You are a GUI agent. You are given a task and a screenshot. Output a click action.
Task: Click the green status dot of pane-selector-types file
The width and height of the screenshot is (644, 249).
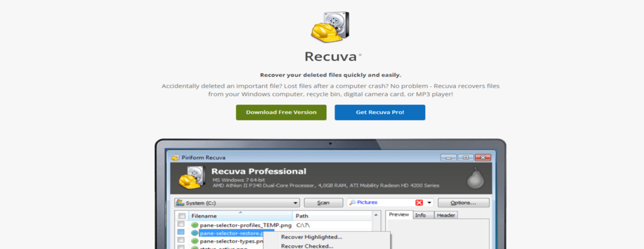195,241
